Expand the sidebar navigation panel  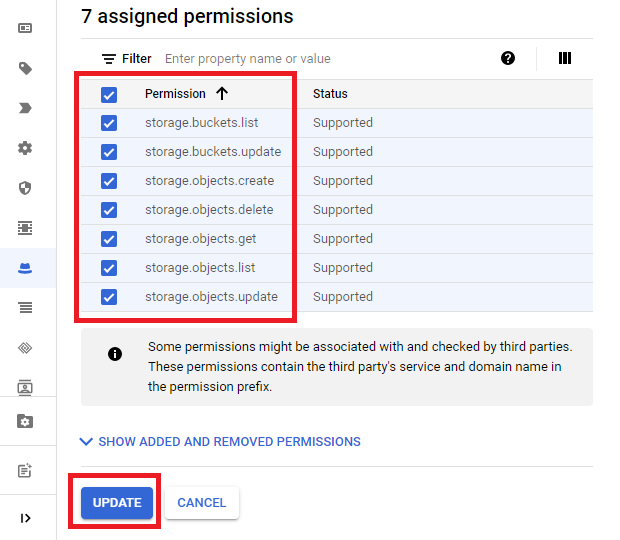point(26,518)
